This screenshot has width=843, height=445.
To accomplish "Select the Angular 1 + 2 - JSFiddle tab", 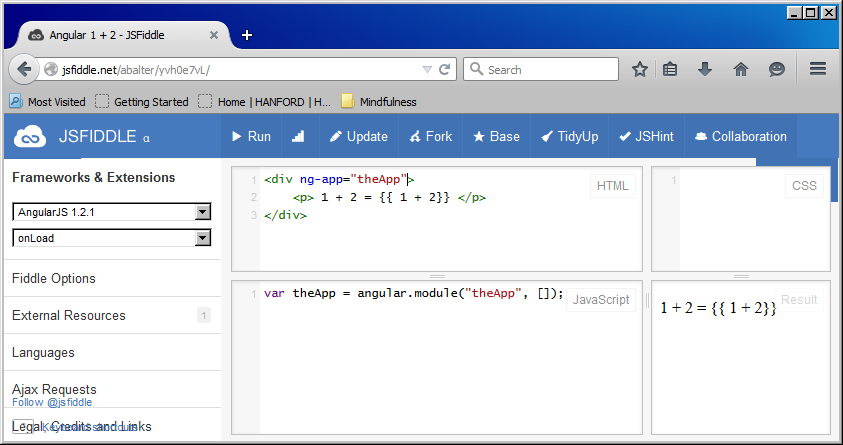I will point(124,35).
